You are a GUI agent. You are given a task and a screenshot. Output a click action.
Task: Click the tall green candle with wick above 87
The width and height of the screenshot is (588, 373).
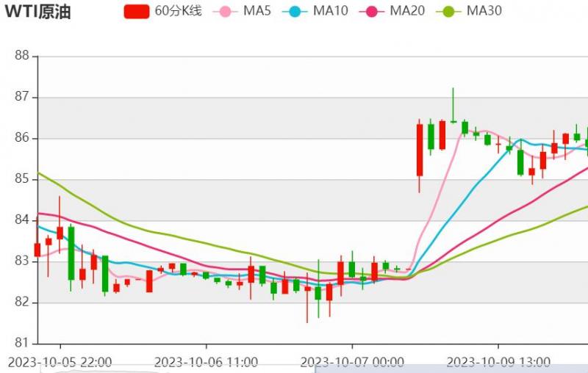click(453, 105)
